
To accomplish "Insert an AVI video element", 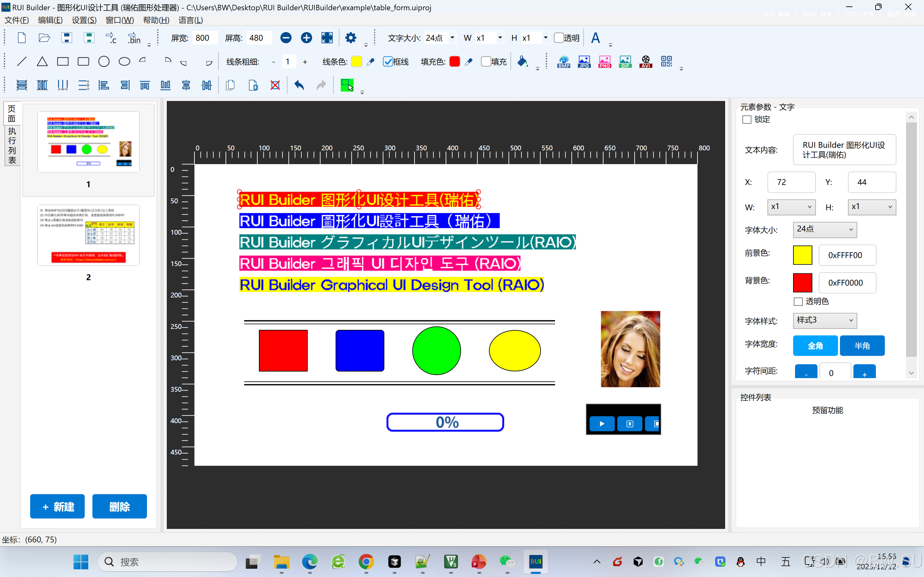I will [646, 62].
